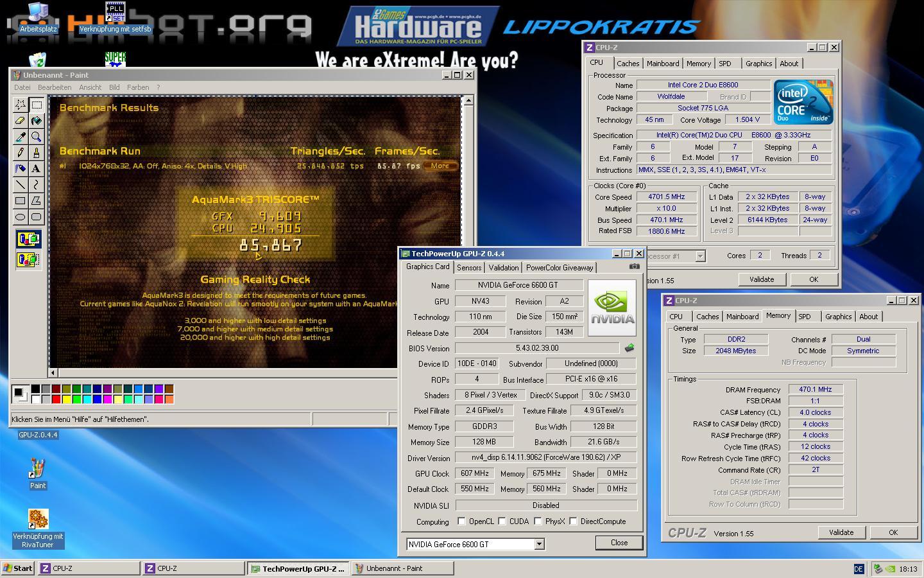Screen dimensions: 924x578
Task: Open the Ansicht menu in Paint
Action: (x=90, y=87)
